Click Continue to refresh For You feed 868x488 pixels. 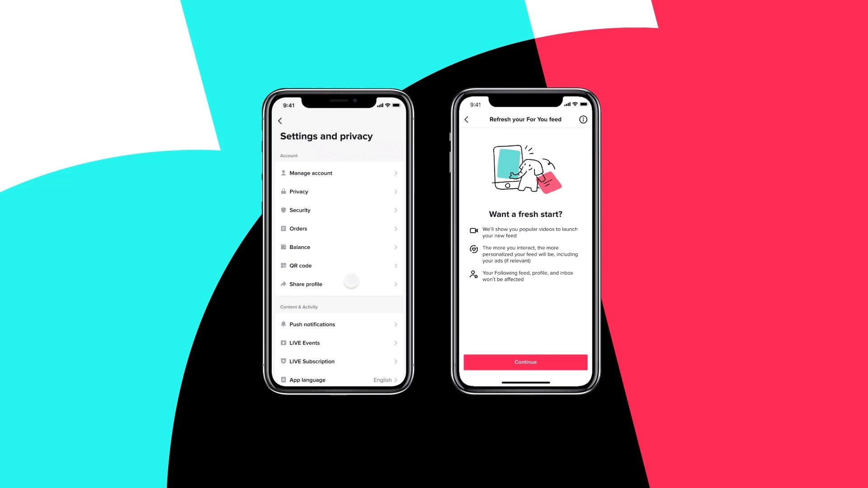coord(524,361)
